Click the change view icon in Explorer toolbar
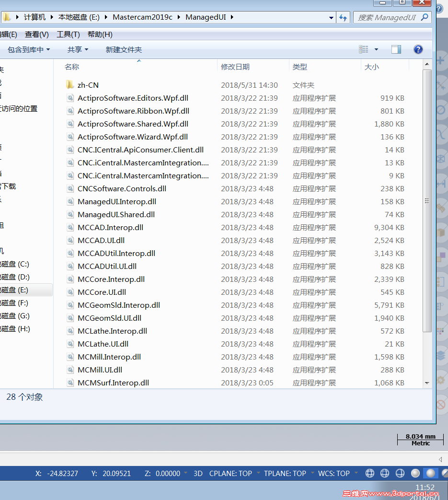The height and width of the screenshot is (500, 448). pyautogui.click(x=364, y=49)
